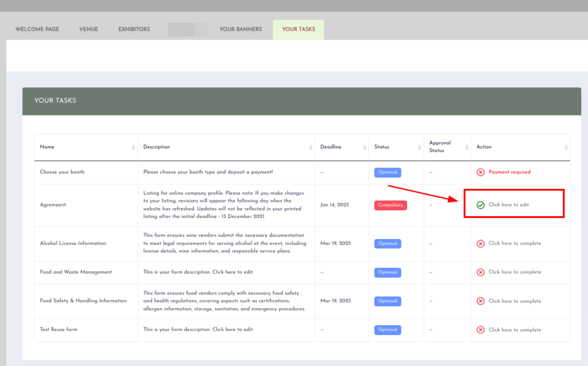The width and height of the screenshot is (588, 366).
Task: Click the Payment required link
Action: click(509, 172)
